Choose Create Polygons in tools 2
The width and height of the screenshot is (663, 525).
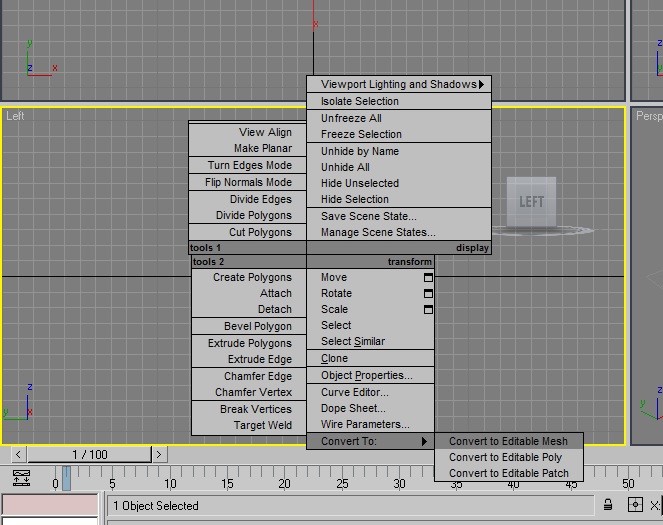pyautogui.click(x=249, y=277)
